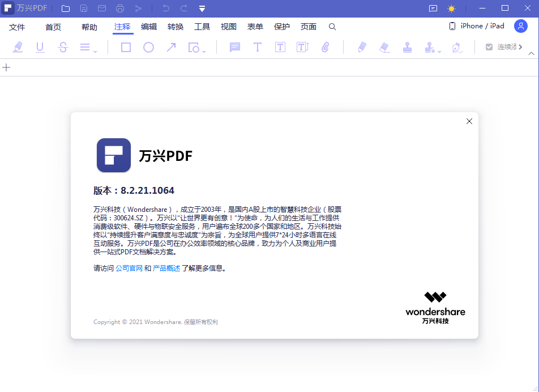Click the undo arrow
The width and height of the screenshot is (539, 392).
point(166,8)
